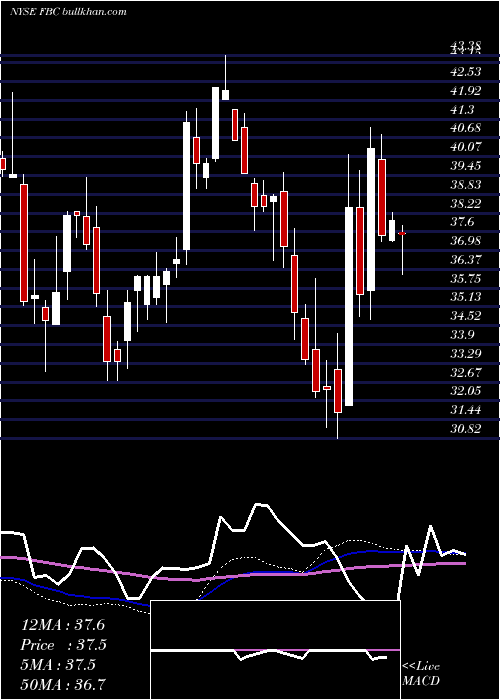Click the 36.37 price axis label

[466, 260]
